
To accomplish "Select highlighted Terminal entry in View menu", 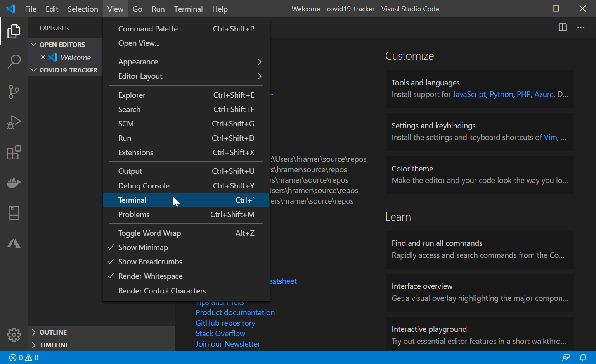I will (x=186, y=200).
